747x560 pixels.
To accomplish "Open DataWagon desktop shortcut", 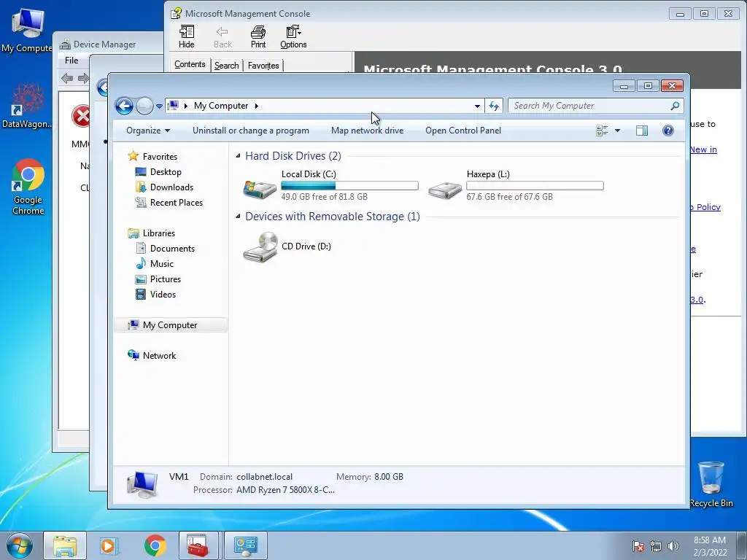I will click(27, 106).
